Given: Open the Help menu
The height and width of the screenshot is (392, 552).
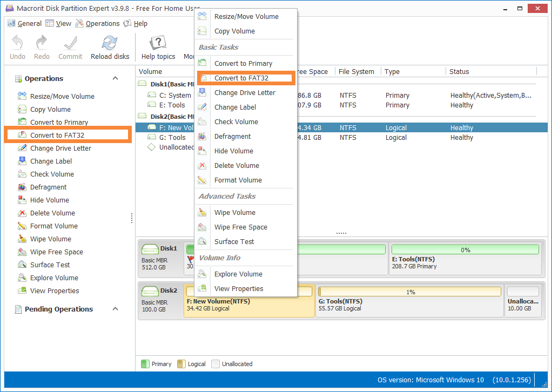Looking at the screenshot, I should 136,23.
